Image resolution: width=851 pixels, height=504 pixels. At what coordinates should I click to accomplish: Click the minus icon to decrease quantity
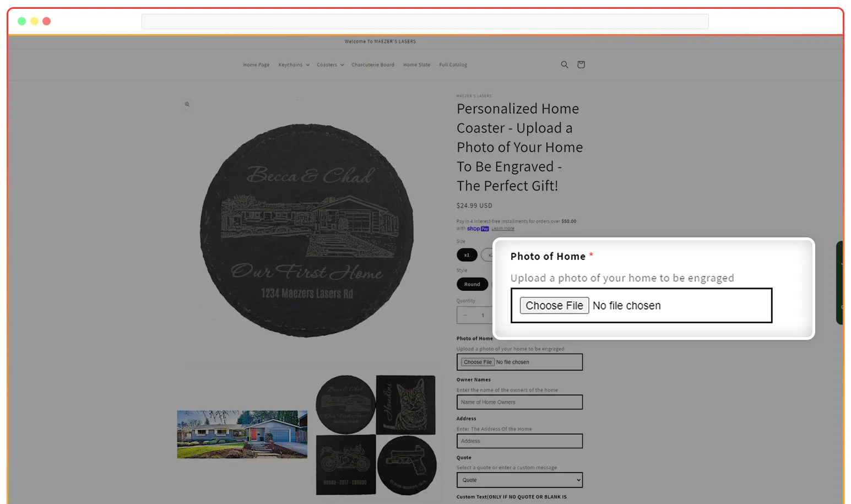(465, 315)
